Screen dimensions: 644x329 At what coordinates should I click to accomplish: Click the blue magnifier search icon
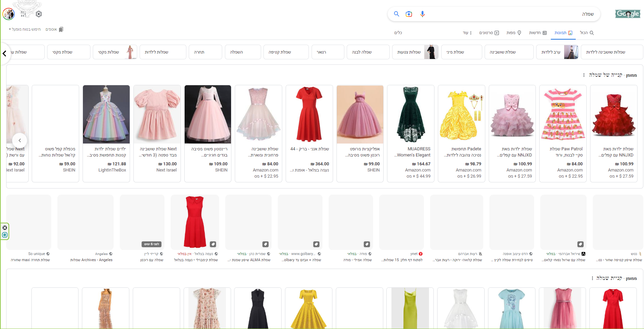pos(397,14)
